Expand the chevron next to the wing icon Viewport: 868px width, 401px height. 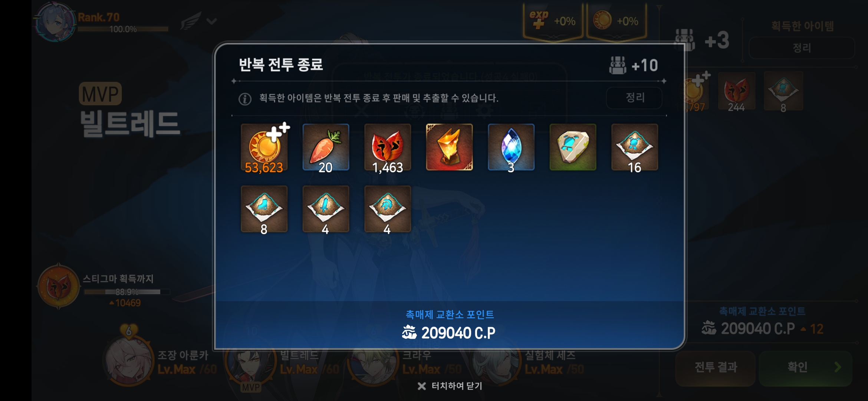pos(211,21)
